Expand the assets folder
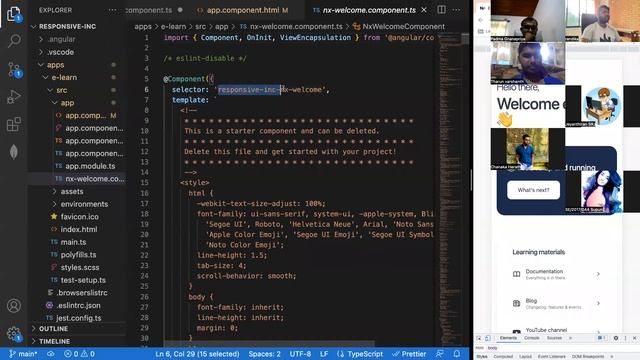Viewport: 640px width, 360px height. pos(72,191)
